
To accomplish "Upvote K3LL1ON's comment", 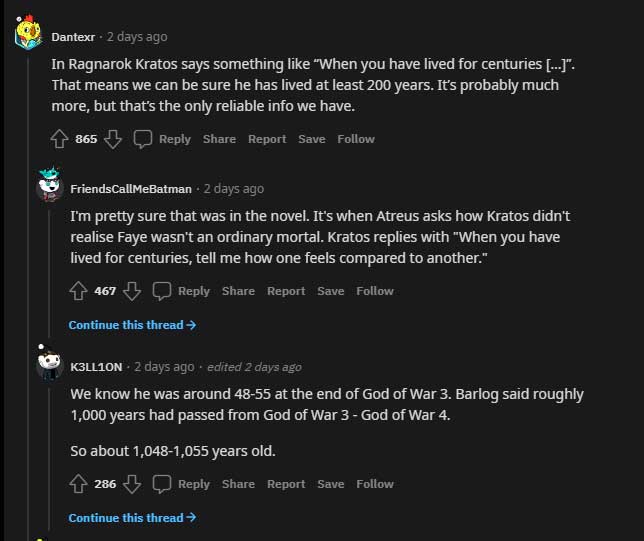I will pos(78,484).
